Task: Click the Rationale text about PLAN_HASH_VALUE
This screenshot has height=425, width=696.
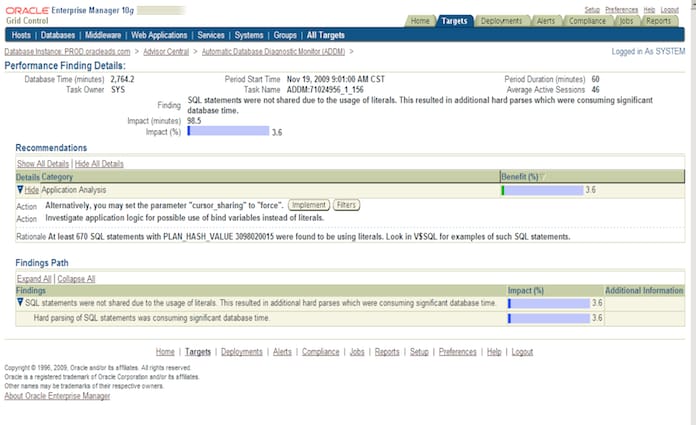Action: 309,237
